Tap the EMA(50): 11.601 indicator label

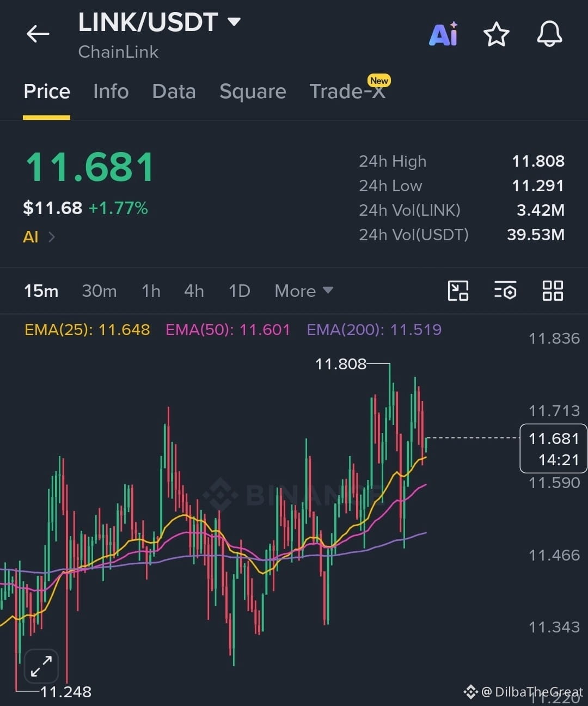[228, 330]
